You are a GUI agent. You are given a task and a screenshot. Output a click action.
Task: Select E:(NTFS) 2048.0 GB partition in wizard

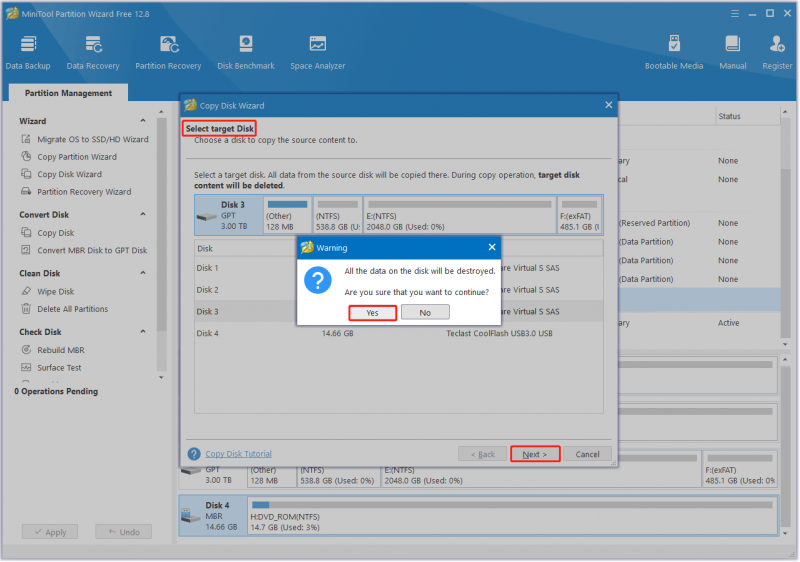click(460, 215)
